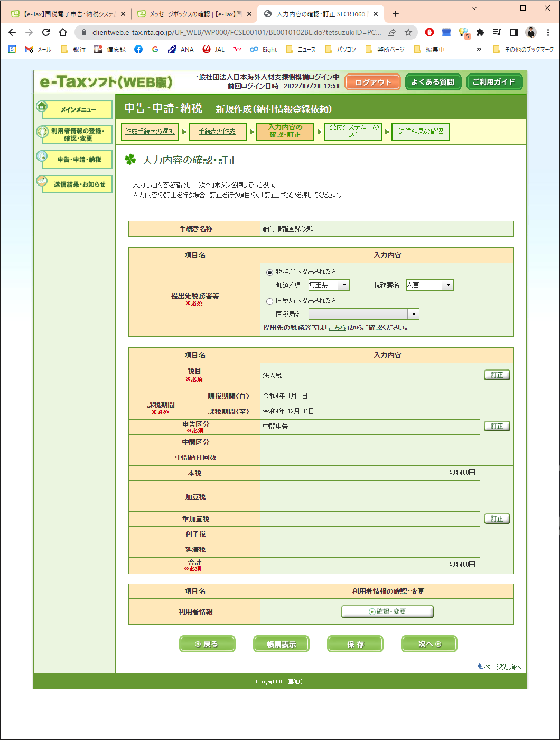Open the Chrome extensions puzzle icon
560x740 pixels.
pos(480,32)
